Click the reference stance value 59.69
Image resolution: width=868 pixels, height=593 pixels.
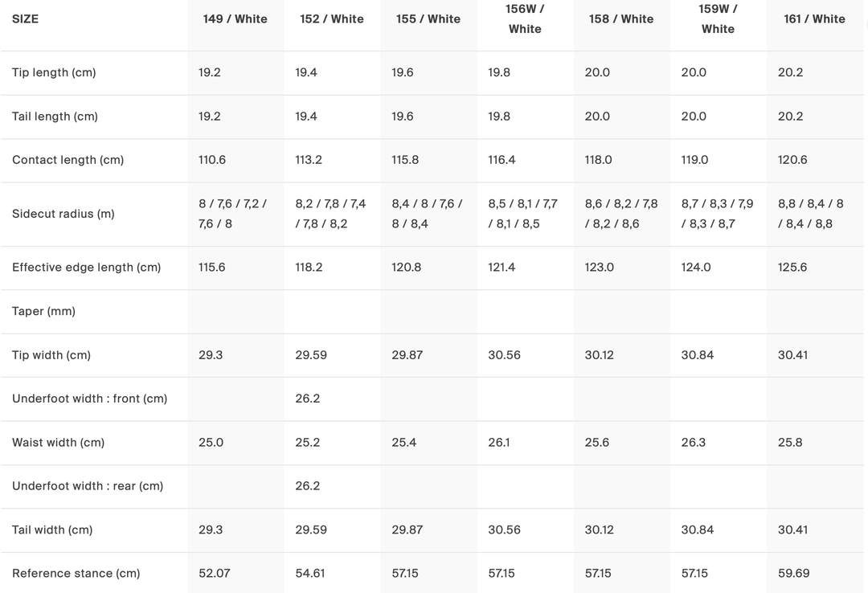(x=793, y=573)
